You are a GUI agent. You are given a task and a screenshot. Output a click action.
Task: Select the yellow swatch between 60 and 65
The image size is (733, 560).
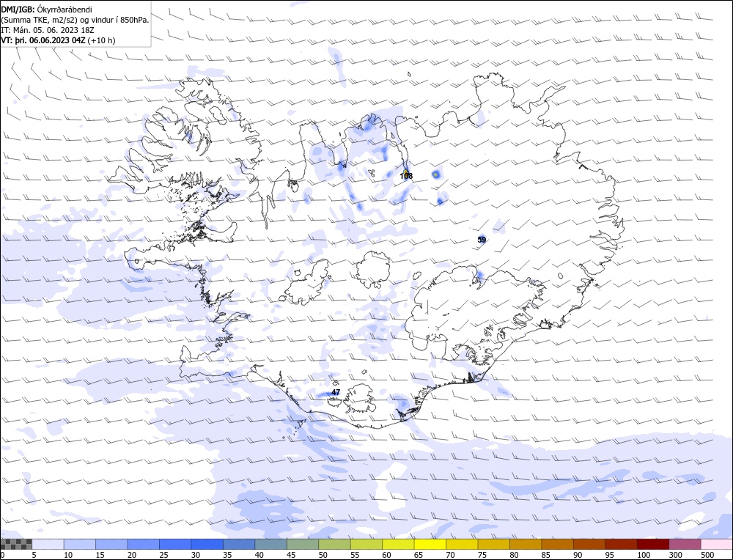coord(398,544)
